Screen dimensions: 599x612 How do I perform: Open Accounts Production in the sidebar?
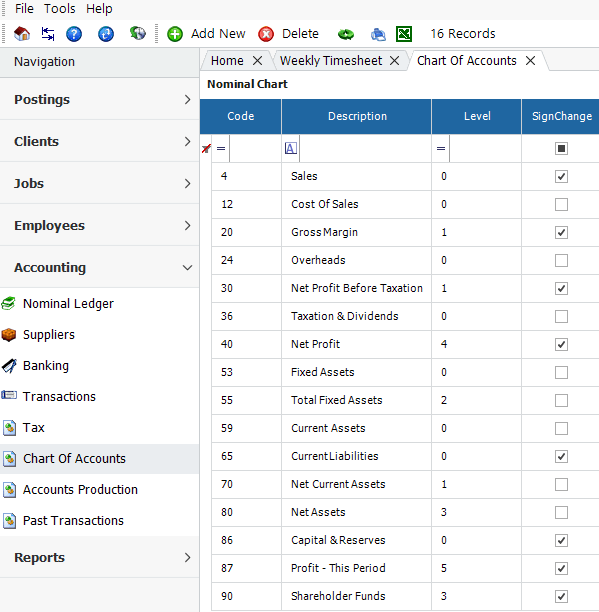pos(80,489)
